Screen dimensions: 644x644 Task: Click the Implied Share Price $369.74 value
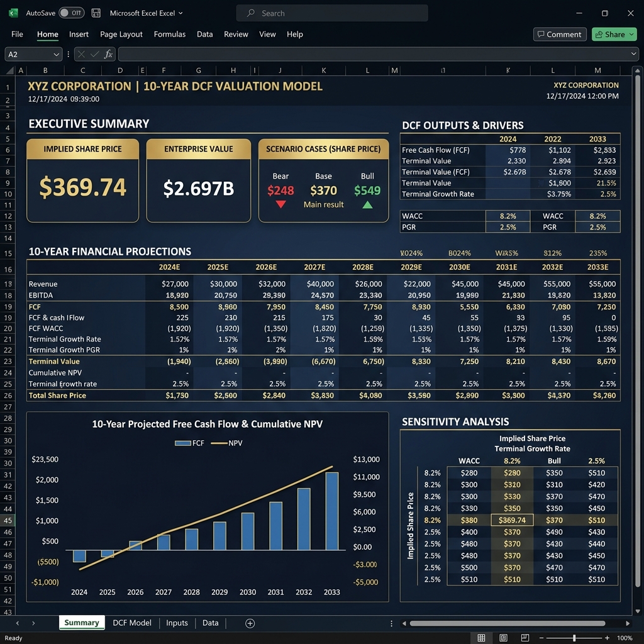[x=82, y=187]
